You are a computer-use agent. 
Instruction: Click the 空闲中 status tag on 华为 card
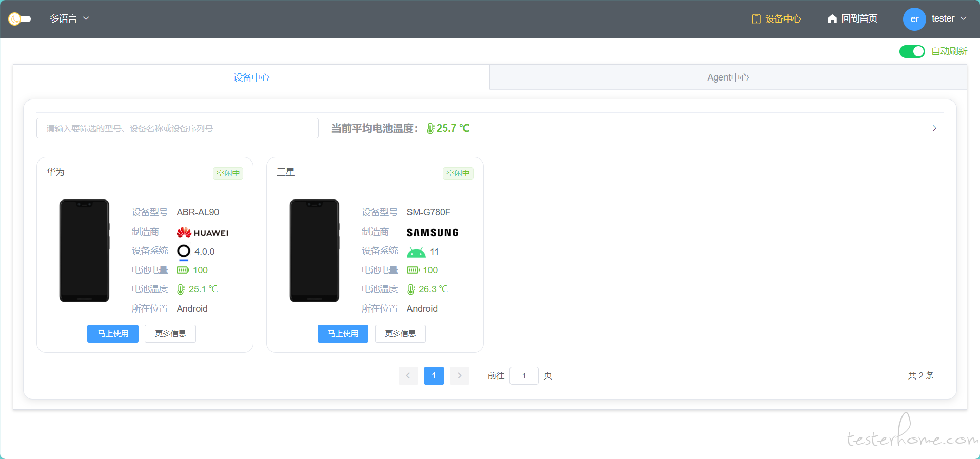[x=228, y=173]
